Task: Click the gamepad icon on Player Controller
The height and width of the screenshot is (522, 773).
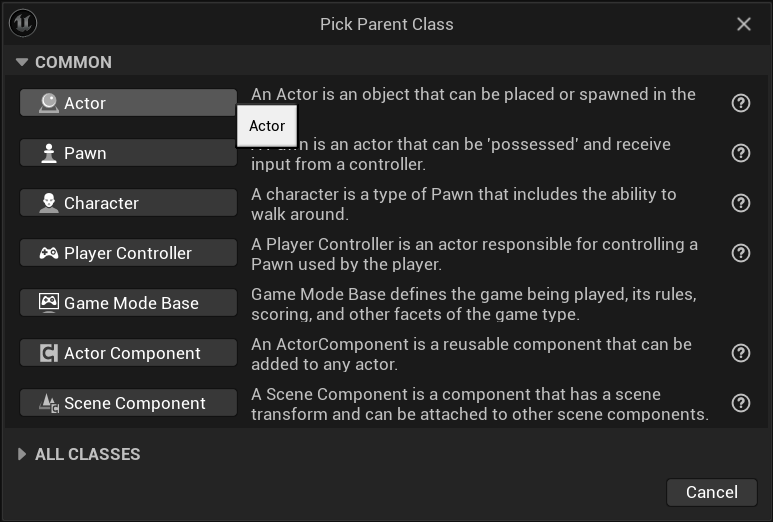Action: pos(48,253)
